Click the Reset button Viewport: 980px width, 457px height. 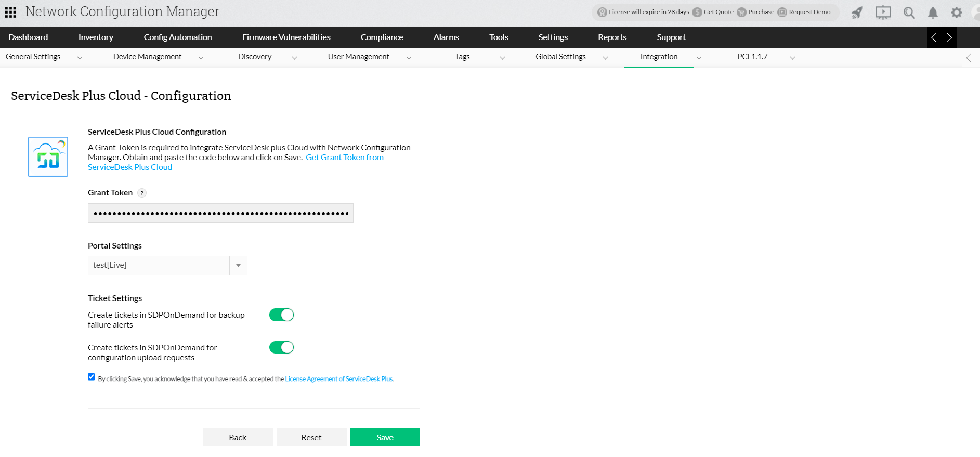(x=311, y=437)
